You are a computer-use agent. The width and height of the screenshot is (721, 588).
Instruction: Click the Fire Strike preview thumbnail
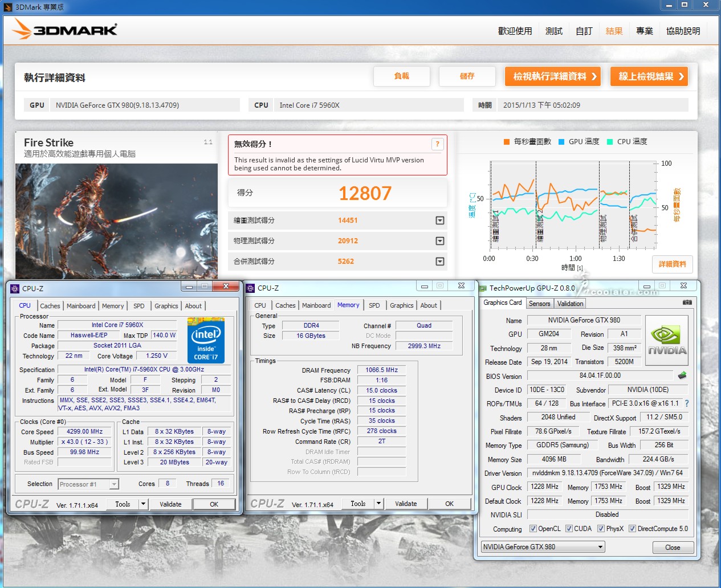tap(116, 221)
